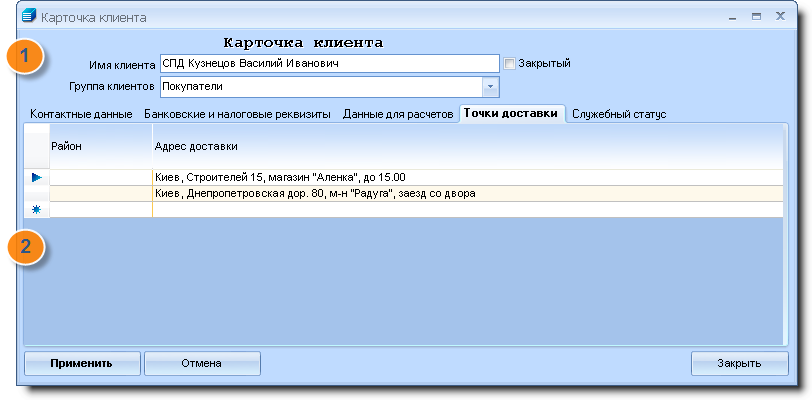Toggle the Закрытый checkbox
Screen dimensions: 812x400
coord(510,64)
